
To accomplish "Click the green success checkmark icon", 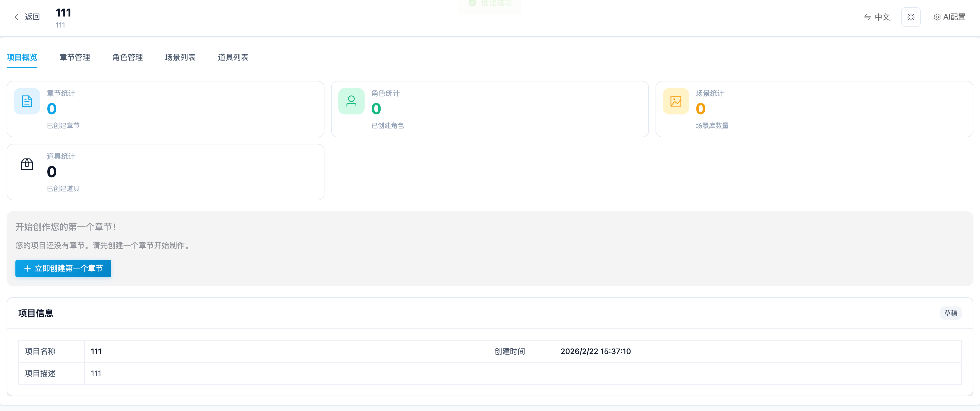I will click(x=472, y=3).
